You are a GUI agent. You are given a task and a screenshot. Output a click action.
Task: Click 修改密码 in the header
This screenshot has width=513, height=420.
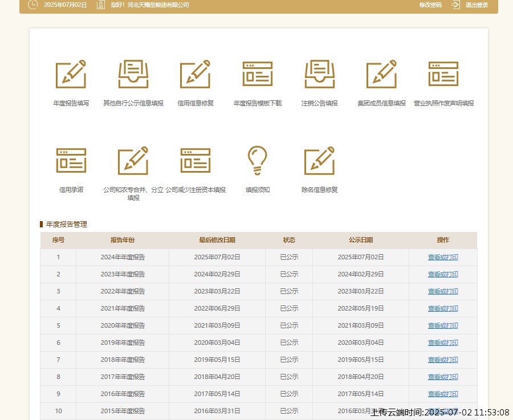pyautogui.click(x=430, y=5)
